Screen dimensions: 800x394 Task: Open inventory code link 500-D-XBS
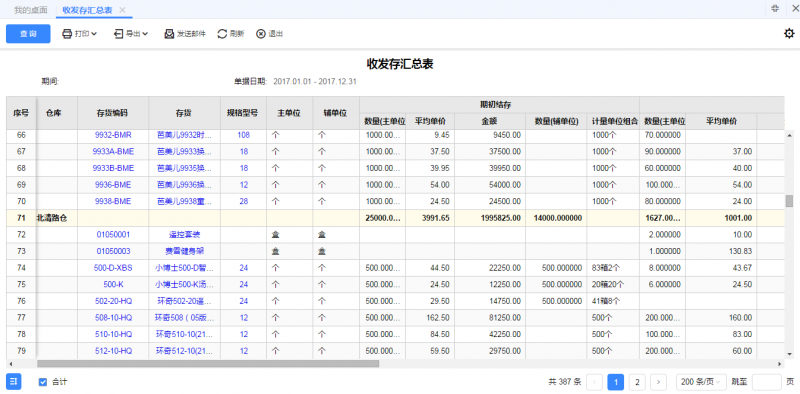click(113, 268)
